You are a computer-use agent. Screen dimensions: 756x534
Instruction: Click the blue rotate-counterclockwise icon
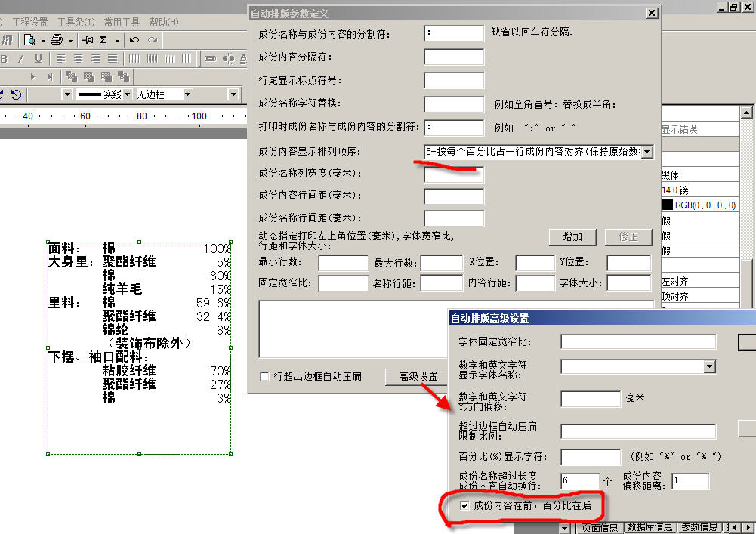pos(16,94)
